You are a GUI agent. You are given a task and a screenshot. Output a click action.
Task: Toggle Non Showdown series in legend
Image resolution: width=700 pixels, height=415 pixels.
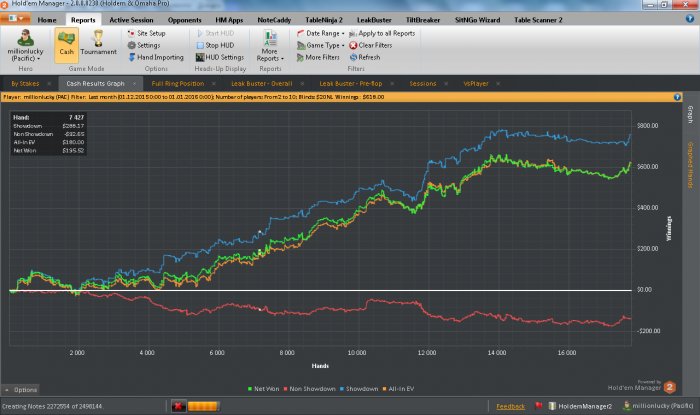coord(307,387)
